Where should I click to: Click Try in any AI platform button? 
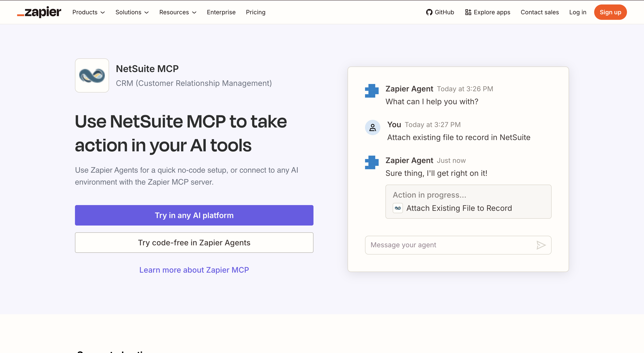coord(194,216)
